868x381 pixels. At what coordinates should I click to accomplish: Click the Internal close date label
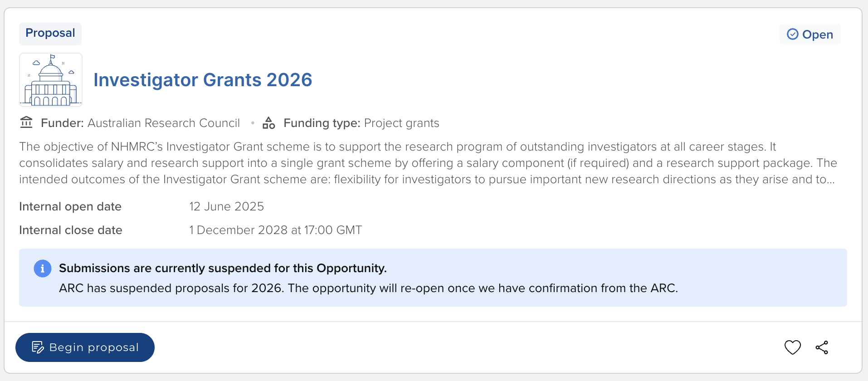pos(71,230)
